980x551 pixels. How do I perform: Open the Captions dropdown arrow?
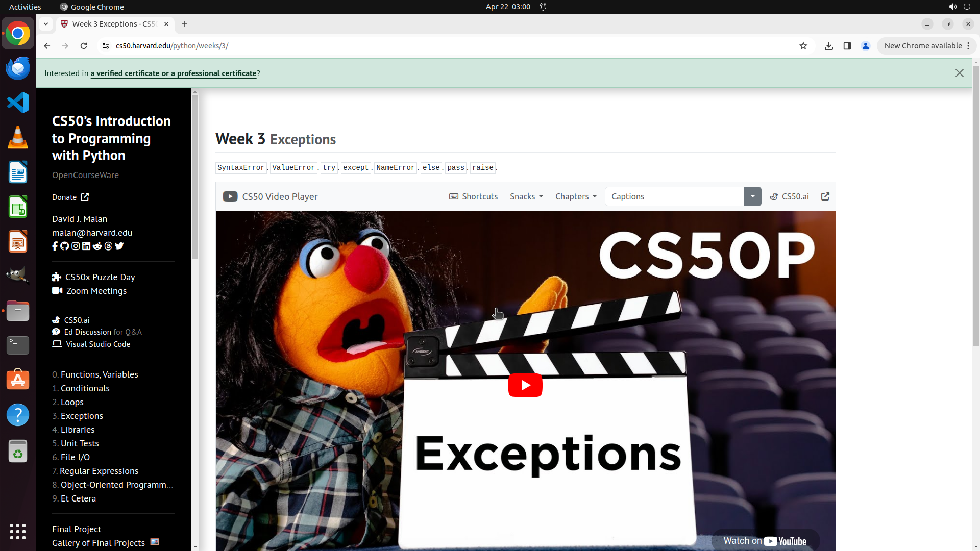point(752,197)
